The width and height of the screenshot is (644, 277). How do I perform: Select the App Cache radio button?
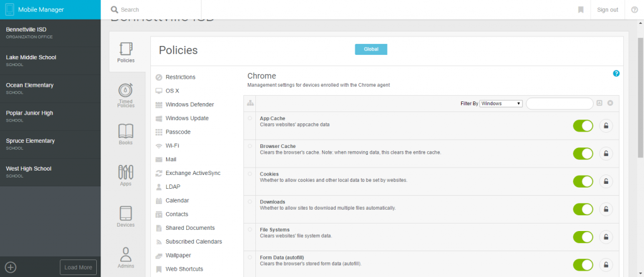pyautogui.click(x=250, y=118)
